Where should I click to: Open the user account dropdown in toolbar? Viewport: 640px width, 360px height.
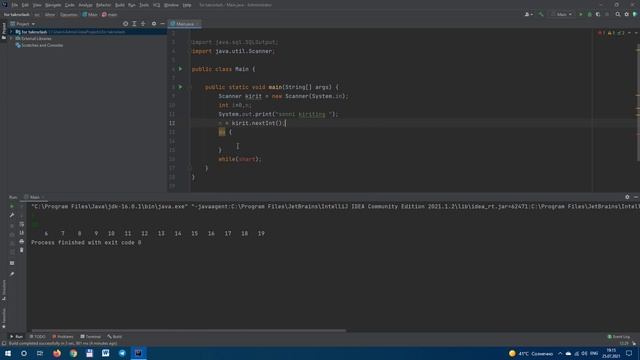(x=528, y=14)
